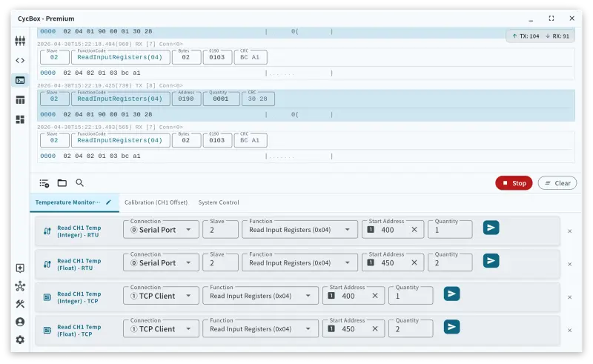Image resolution: width=593 pixels, height=364 pixels.
Task: Open the folder icon in command toolbar
Action: pos(62,183)
